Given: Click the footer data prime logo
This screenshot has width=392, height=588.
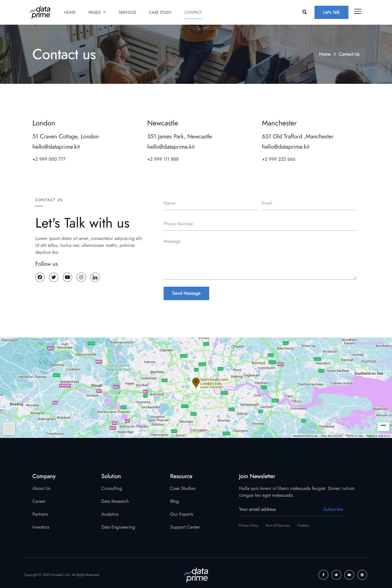Looking at the screenshot, I should [x=196, y=575].
